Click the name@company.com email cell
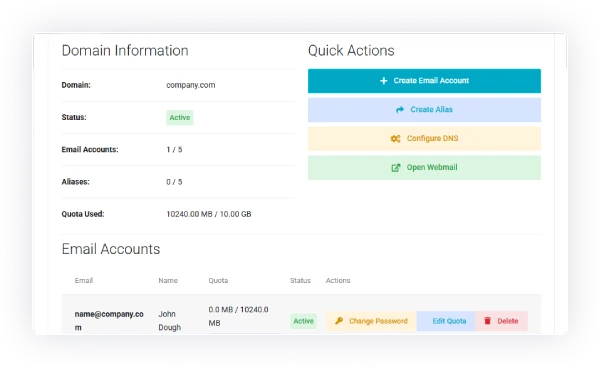 pyautogui.click(x=109, y=321)
